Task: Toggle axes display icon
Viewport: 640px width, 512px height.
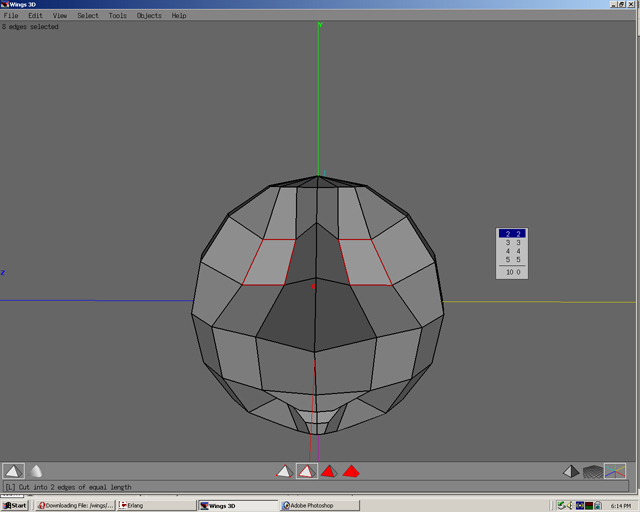Action: point(615,471)
